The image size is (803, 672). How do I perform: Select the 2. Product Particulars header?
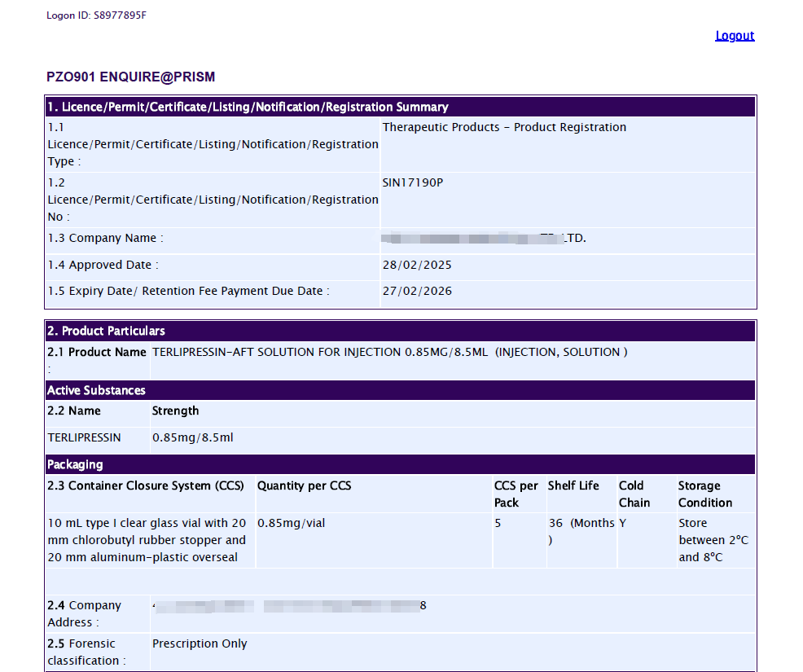107,332
